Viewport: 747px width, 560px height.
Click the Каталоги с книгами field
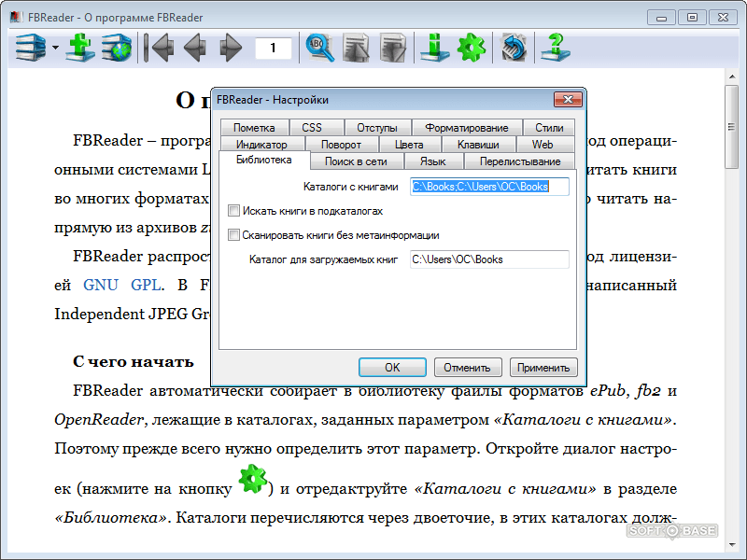[489, 187]
